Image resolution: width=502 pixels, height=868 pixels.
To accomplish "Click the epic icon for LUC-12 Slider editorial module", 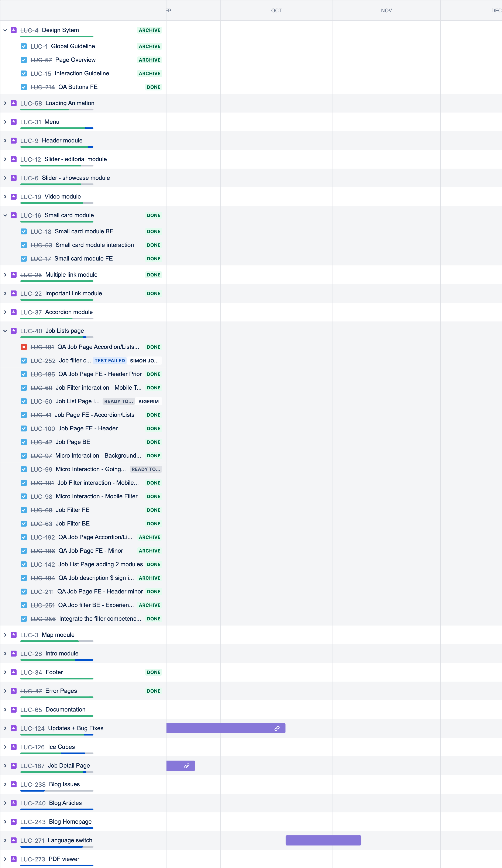I will [14, 159].
